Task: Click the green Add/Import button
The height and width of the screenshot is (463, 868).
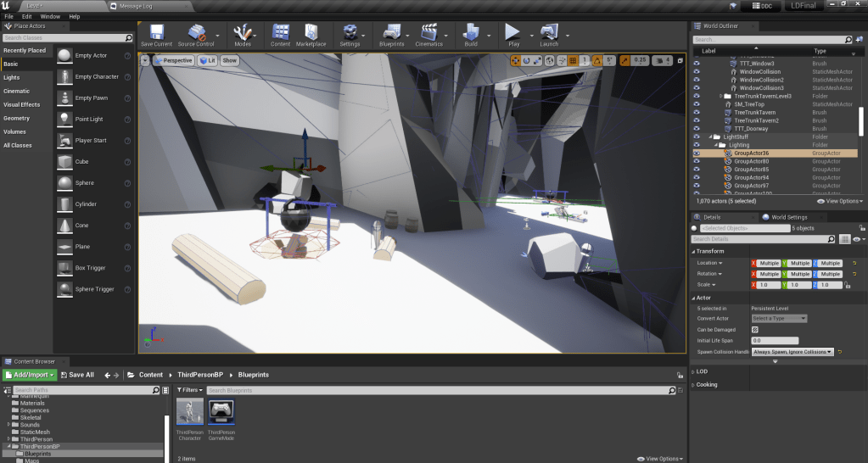Action: 30,375
